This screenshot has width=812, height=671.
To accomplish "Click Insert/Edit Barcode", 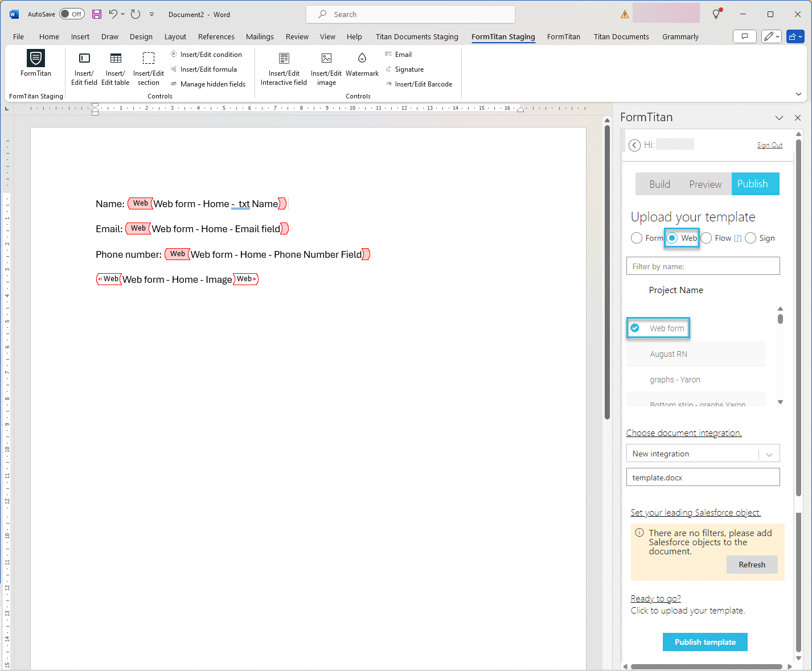I will point(419,84).
